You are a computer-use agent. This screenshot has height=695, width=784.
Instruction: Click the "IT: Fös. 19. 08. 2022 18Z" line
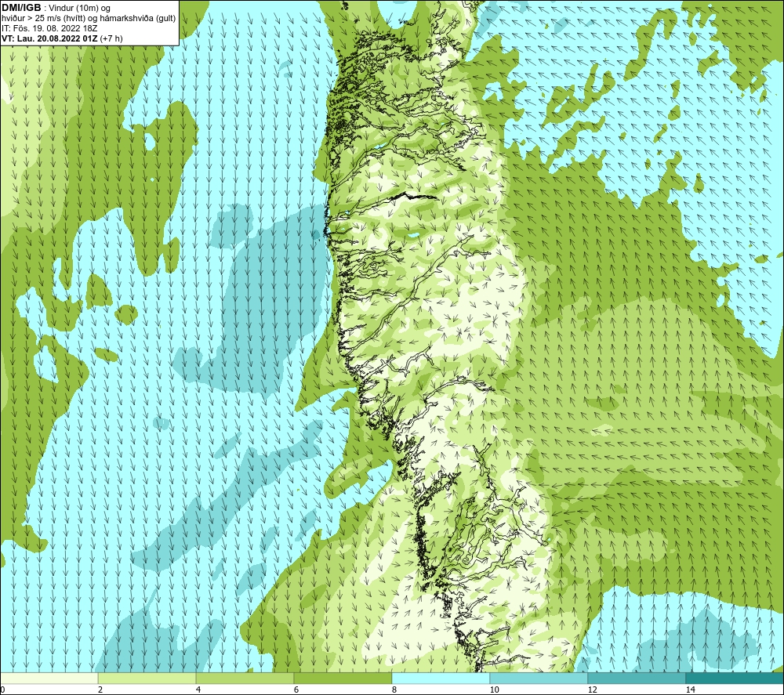point(49,28)
